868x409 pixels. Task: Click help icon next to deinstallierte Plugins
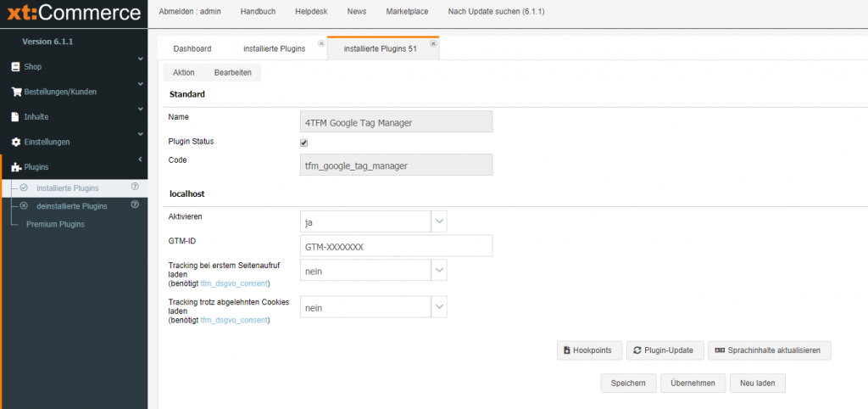pos(134,204)
